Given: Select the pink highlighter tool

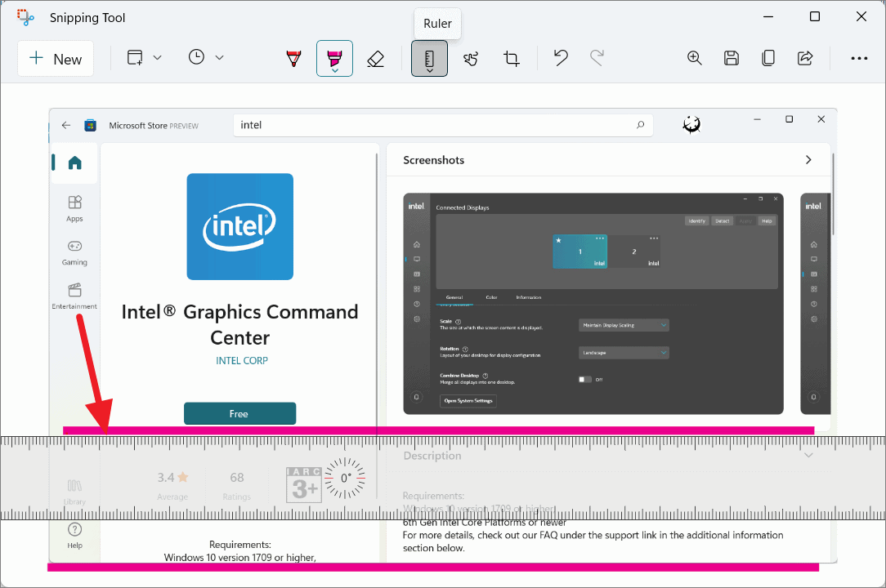Looking at the screenshot, I should click(335, 56).
